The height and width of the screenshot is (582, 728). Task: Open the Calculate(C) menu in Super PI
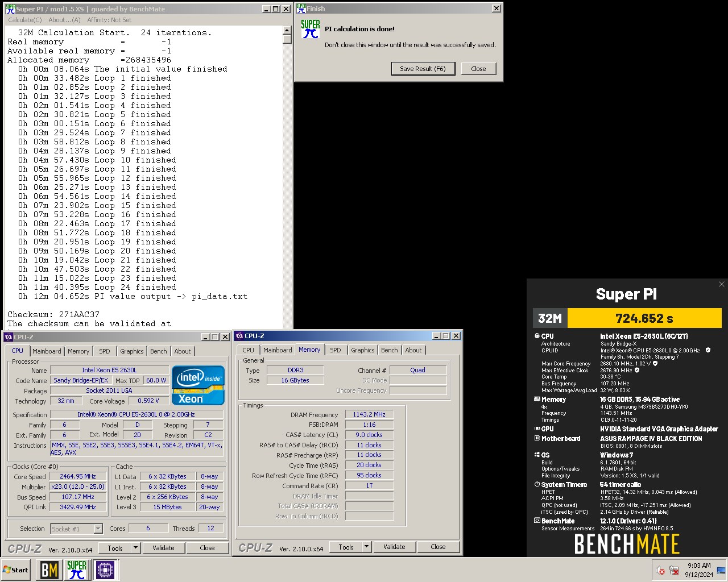click(x=24, y=20)
